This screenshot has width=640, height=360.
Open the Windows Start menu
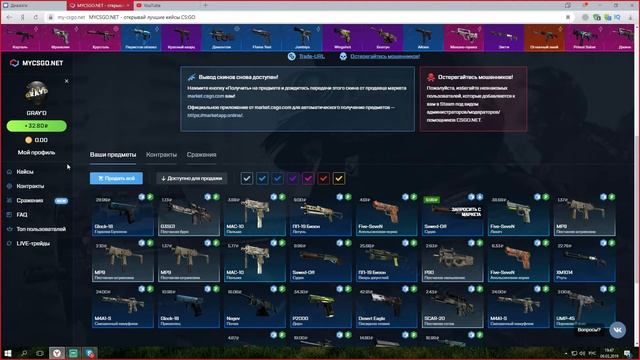pos(8,353)
